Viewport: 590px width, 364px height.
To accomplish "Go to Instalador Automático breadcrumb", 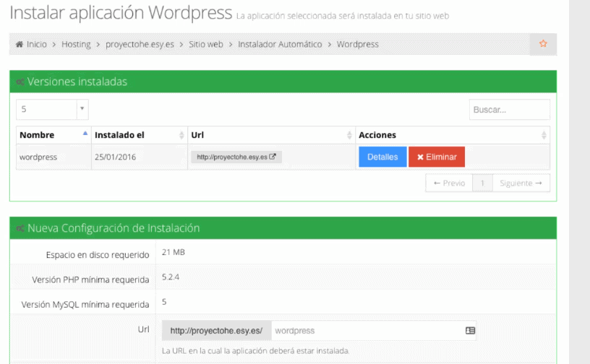I will coord(280,44).
